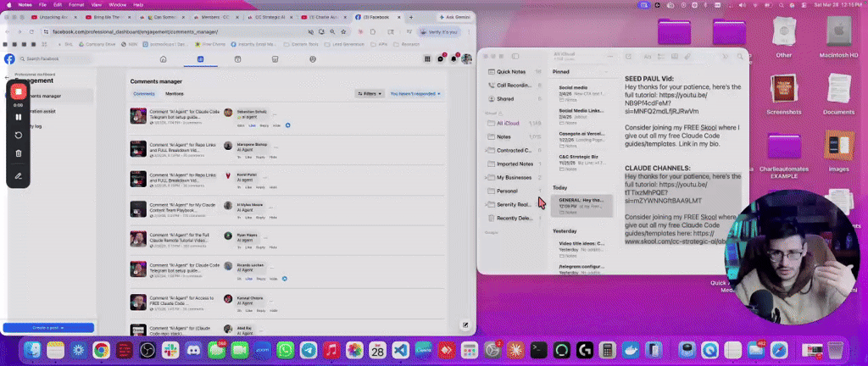Switch to the Mentions tab
The image size is (868, 366).
pos(175,94)
